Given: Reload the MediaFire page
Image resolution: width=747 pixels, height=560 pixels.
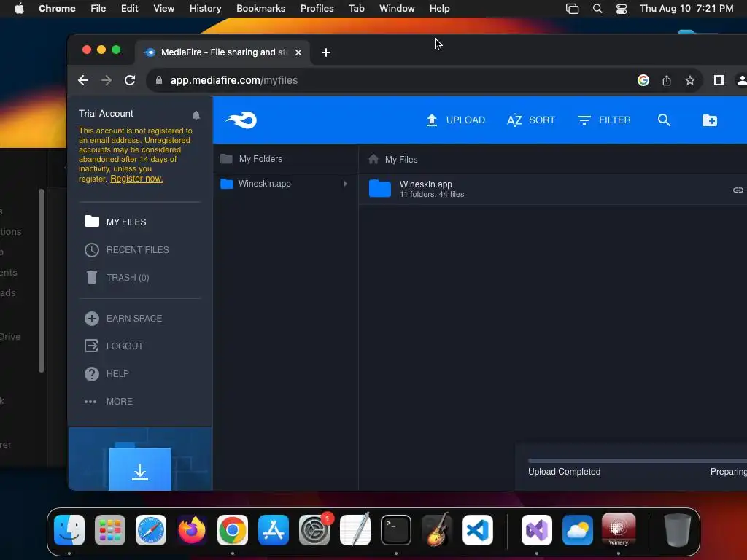Looking at the screenshot, I should (x=130, y=80).
